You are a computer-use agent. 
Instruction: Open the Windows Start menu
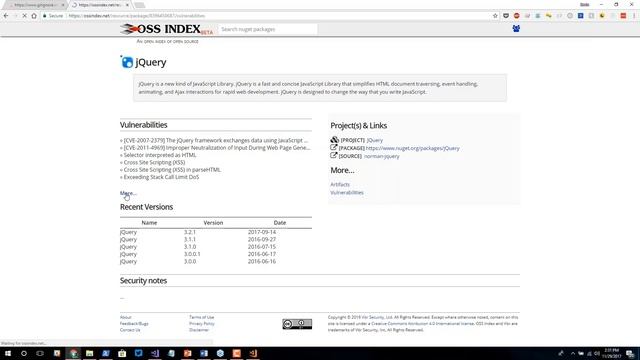tap(7, 353)
